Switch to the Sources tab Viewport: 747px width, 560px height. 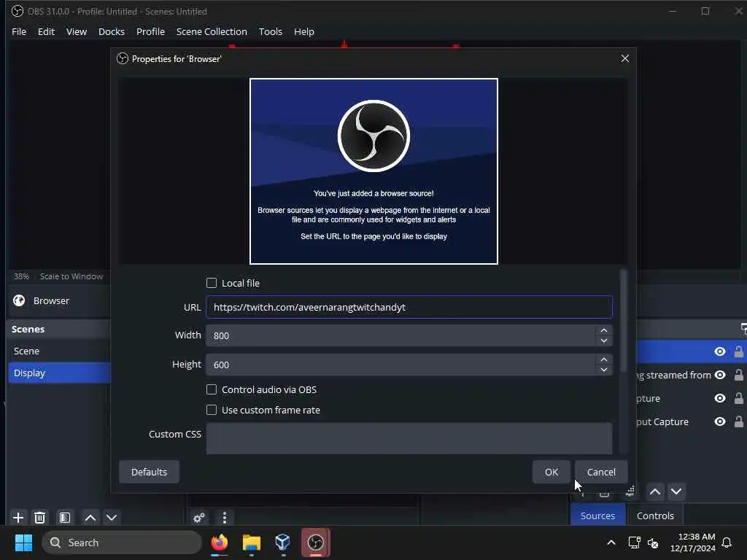point(597,516)
